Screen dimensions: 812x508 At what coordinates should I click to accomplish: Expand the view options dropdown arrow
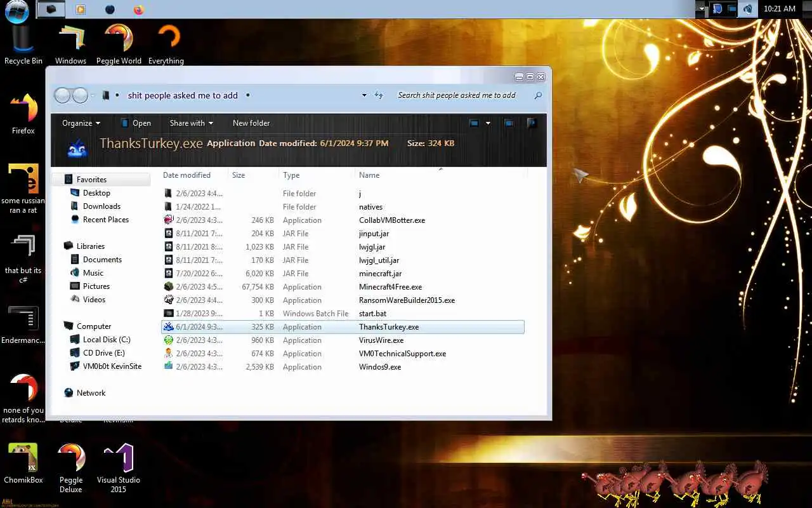pyautogui.click(x=488, y=123)
